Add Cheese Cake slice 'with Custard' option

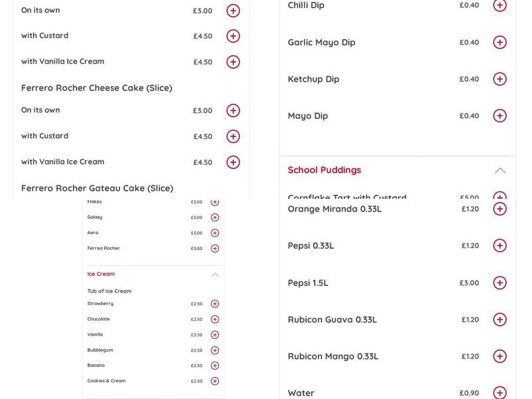point(232,136)
